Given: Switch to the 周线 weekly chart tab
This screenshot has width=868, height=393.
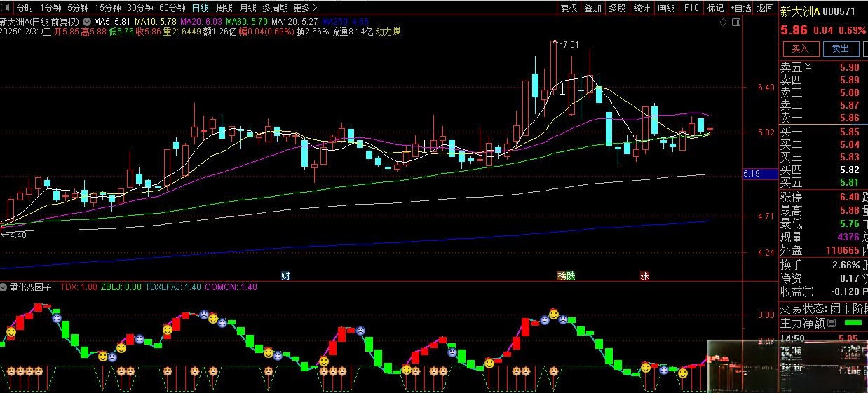Looking at the screenshot, I should pyautogui.click(x=224, y=8).
